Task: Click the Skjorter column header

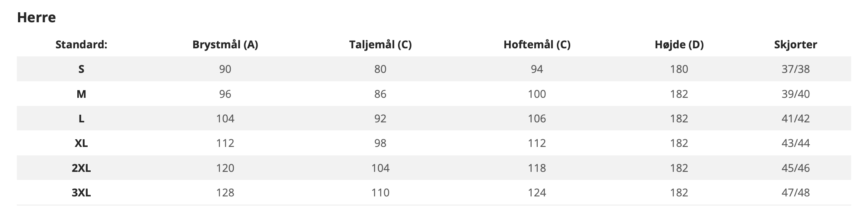Action: pos(795,45)
